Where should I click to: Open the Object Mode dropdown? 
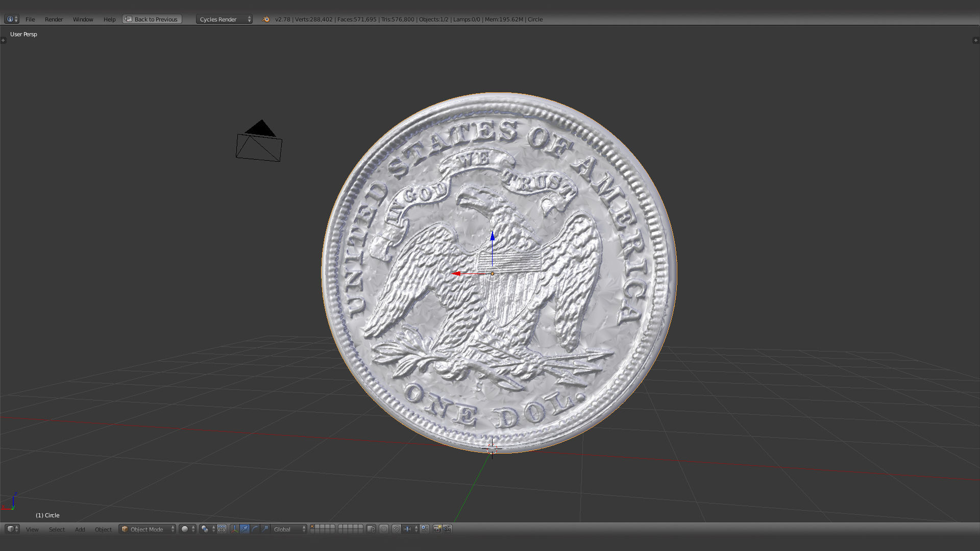pyautogui.click(x=148, y=529)
